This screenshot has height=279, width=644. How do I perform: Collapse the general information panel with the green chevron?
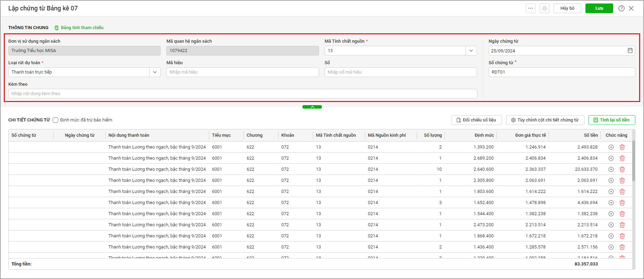coord(312,107)
